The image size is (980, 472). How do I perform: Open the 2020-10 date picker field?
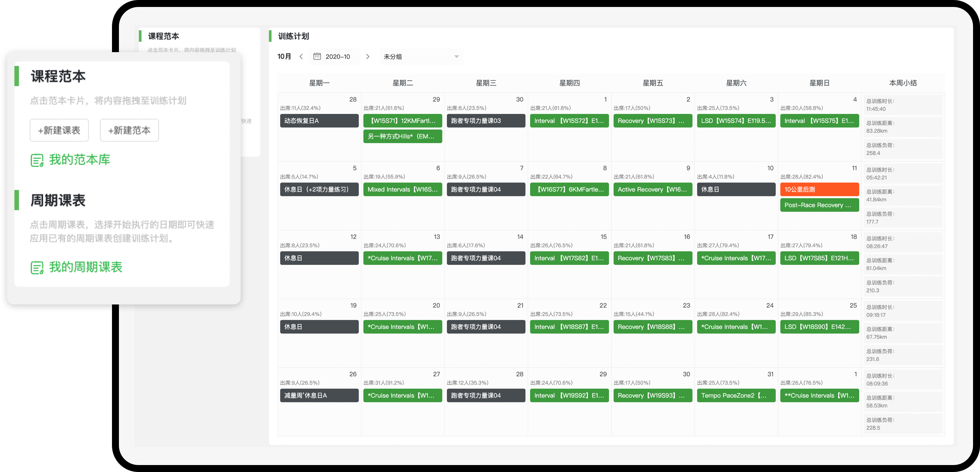(337, 57)
